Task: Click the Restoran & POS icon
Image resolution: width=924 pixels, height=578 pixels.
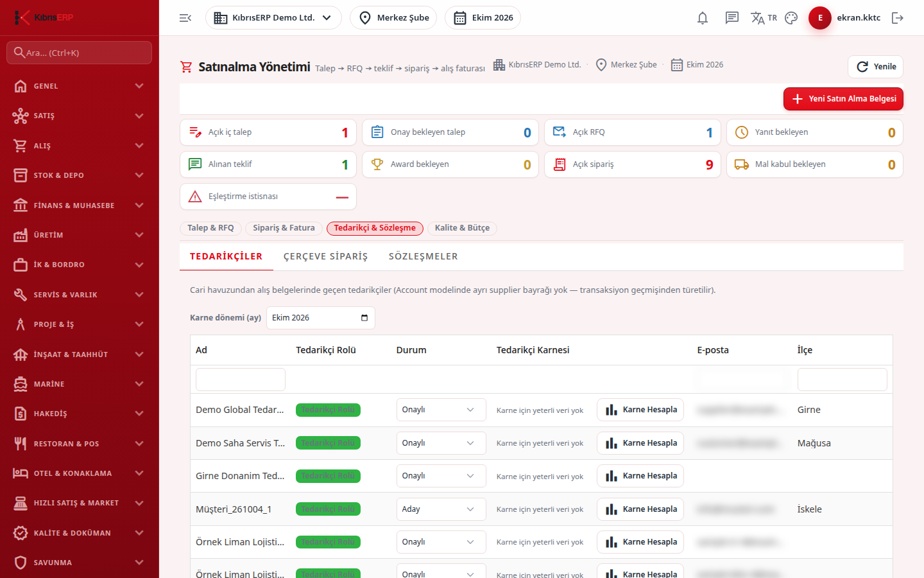Action: pyautogui.click(x=21, y=444)
